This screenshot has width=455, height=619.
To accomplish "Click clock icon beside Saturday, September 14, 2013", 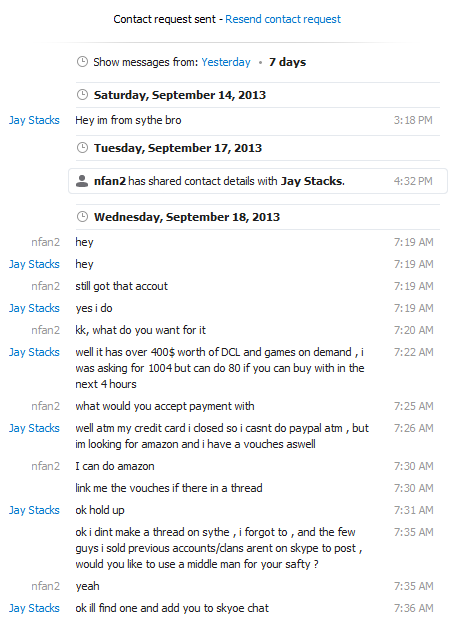I will click(x=82, y=95).
